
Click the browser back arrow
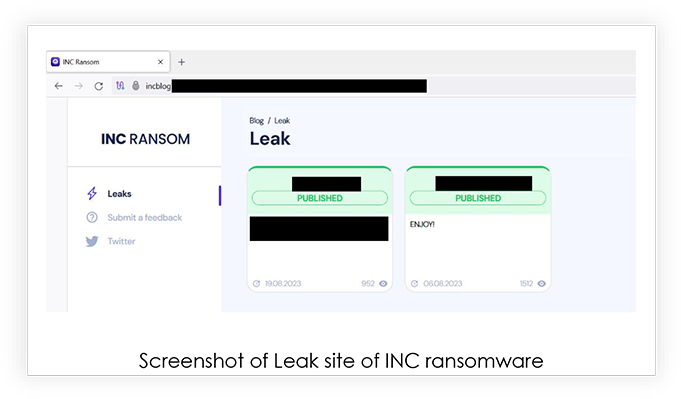click(x=59, y=86)
